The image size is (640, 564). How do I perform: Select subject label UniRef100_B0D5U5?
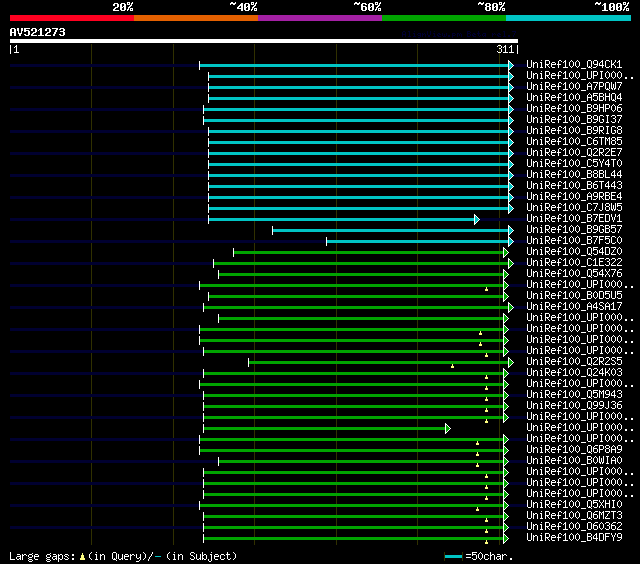574,296
